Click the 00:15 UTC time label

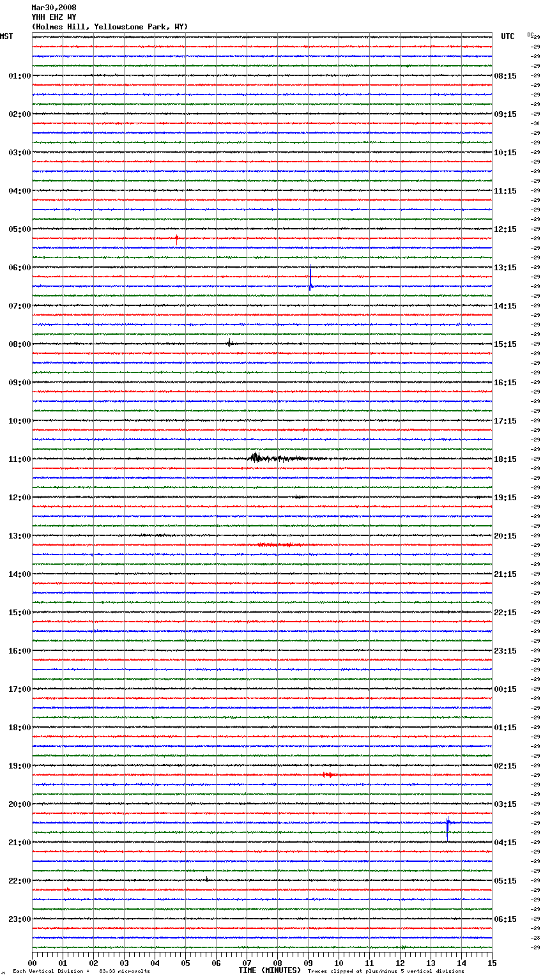(505, 689)
